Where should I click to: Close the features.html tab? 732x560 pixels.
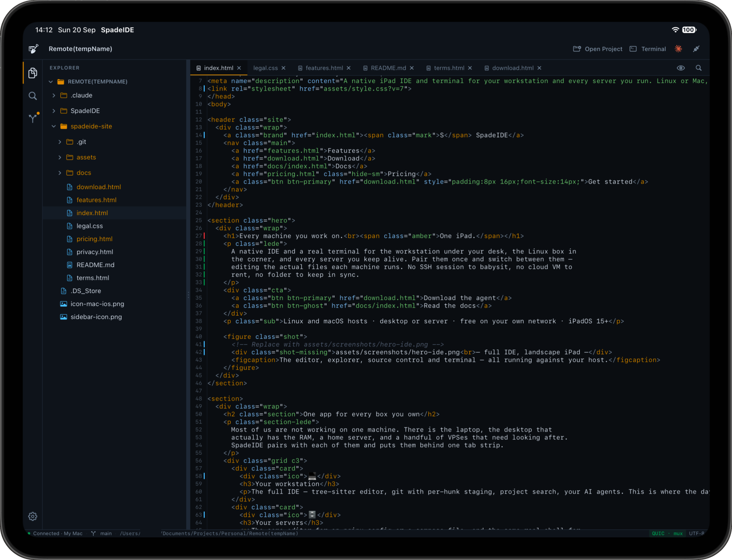(349, 68)
